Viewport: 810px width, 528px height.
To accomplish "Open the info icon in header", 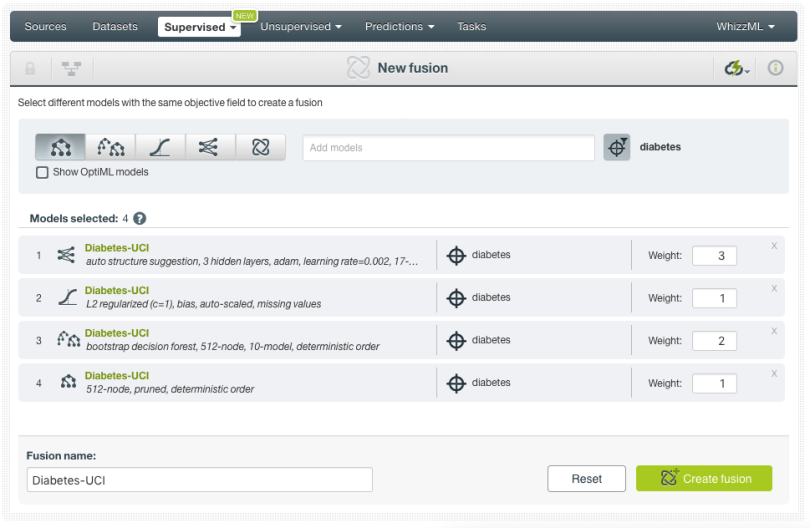I will pyautogui.click(x=775, y=68).
